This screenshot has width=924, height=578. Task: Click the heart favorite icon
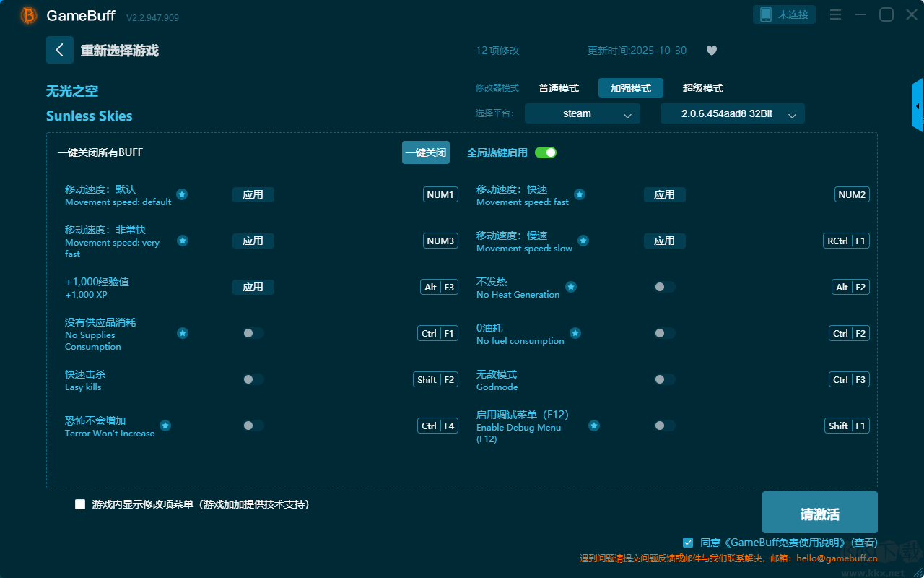(712, 51)
